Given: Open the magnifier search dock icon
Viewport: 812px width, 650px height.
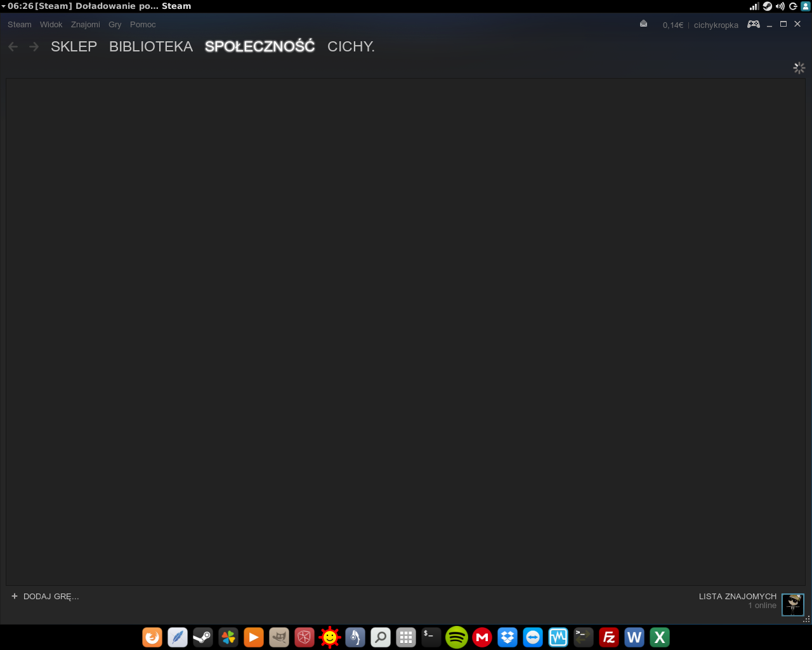Looking at the screenshot, I should tap(381, 637).
